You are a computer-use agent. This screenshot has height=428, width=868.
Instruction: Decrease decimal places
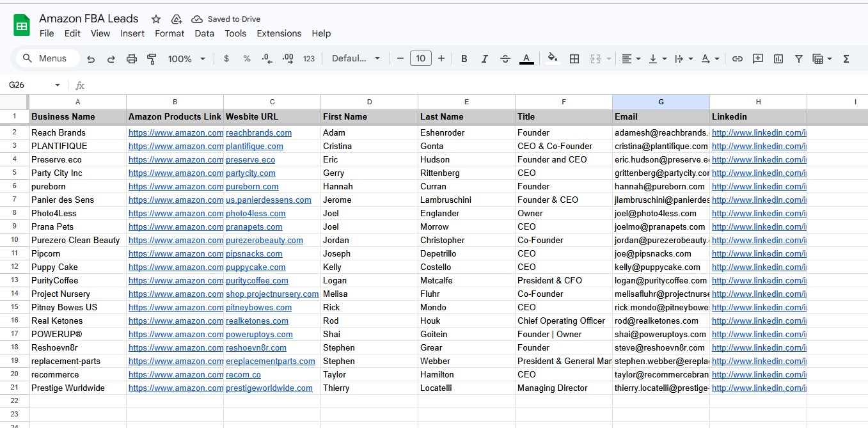point(267,59)
